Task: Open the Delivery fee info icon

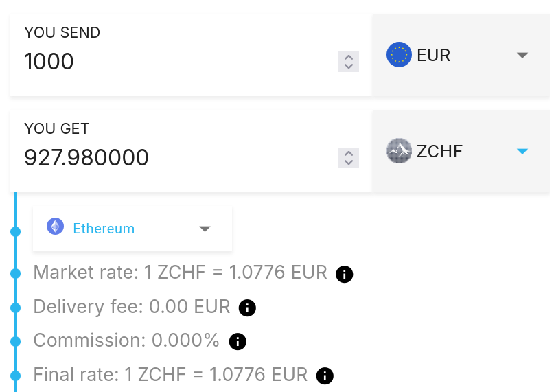Action: click(x=247, y=308)
